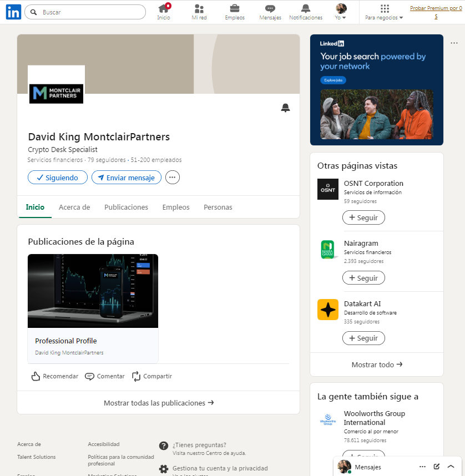This screenshot has height=476, width=465.
Task: Open the trading chart post image
Action: pyautogui.click(x=93, y=291)
